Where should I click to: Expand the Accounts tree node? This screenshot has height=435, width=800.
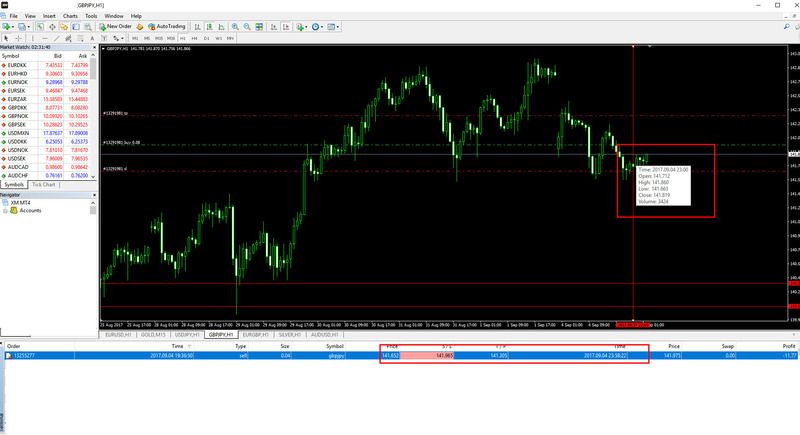(x=5, y=211)
